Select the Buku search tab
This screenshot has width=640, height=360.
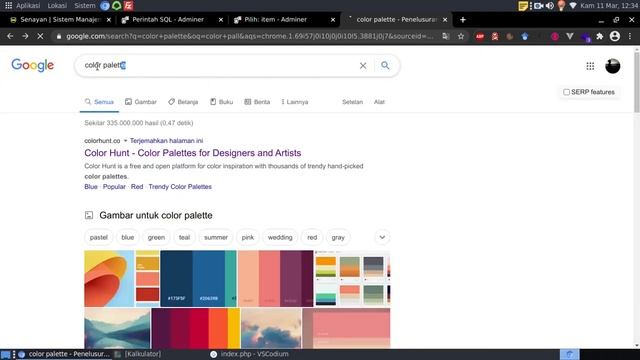click(221, 102)
